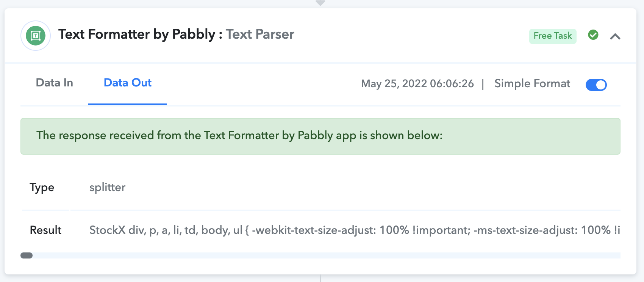Click the Simple Format label
The height and width of the screenshot is (282, 644).
coord(532,83)
